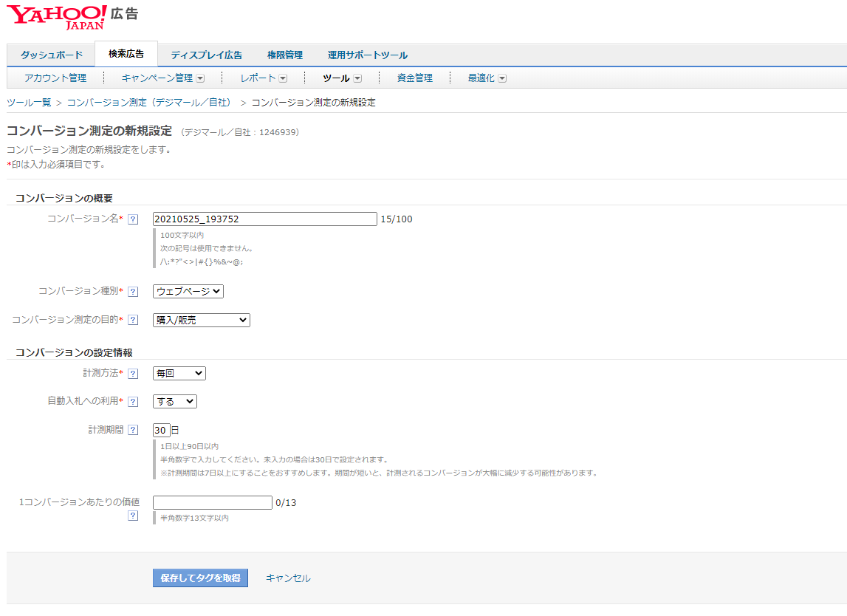Focus the 計測期間 days field
This screenshot has height=616, width=847.
162,430
